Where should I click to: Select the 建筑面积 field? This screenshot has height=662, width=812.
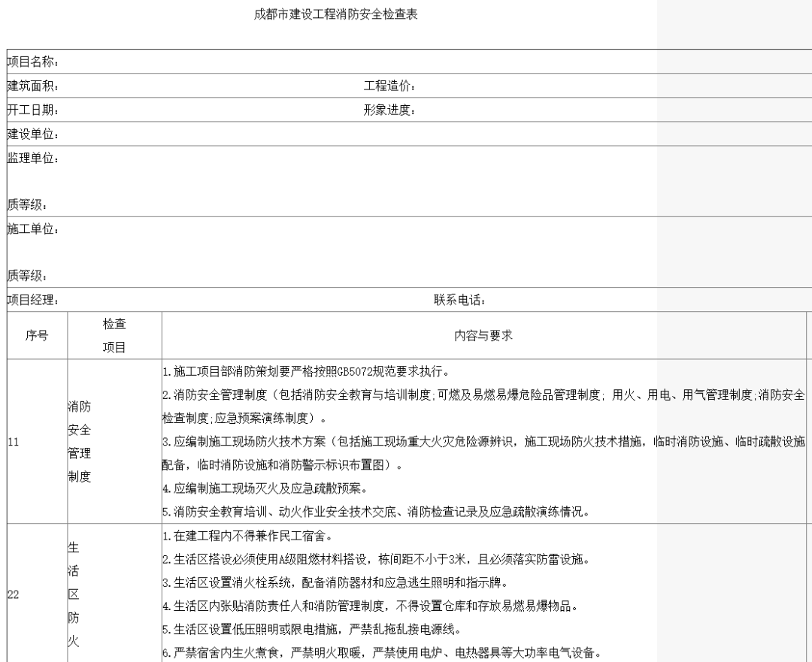34,86
